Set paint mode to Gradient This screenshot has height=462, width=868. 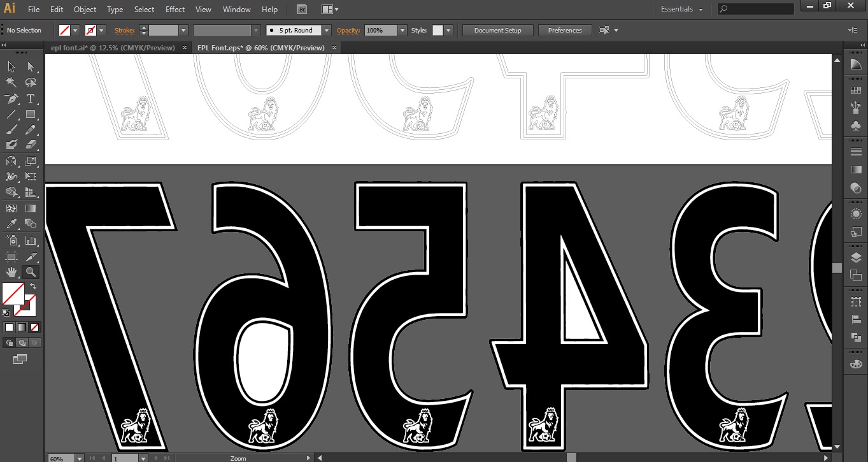coord(22,327)
